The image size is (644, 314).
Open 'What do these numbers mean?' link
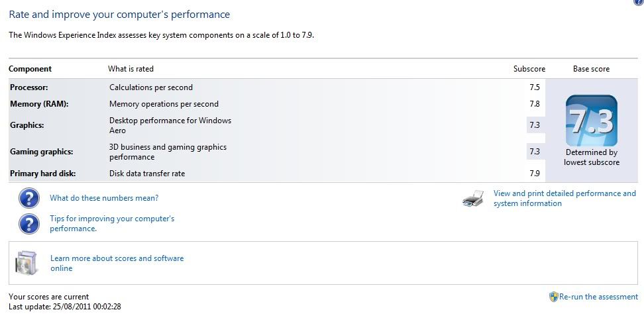104,198
